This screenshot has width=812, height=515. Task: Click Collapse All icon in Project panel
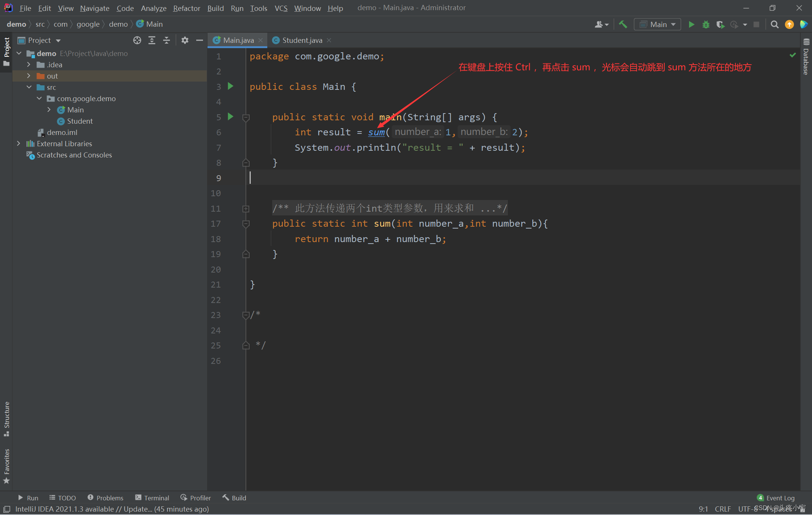coord(167,40)
